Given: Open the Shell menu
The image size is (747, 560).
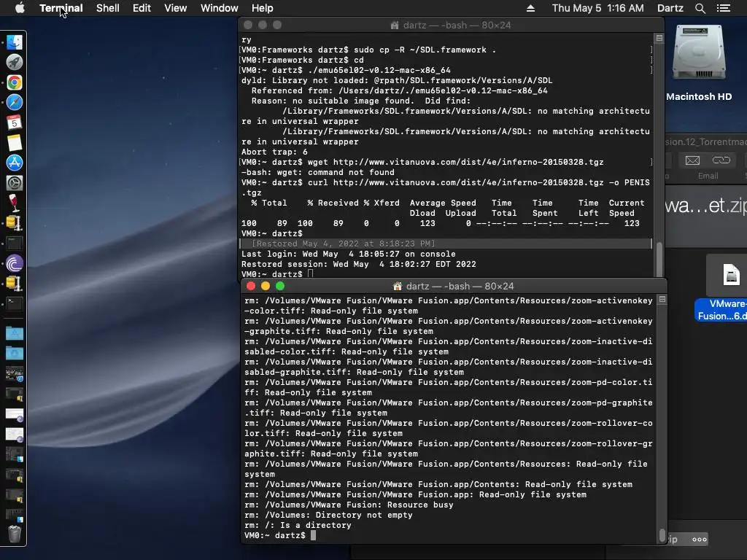Looking at the screenshot, I should (x=108, y=8).
